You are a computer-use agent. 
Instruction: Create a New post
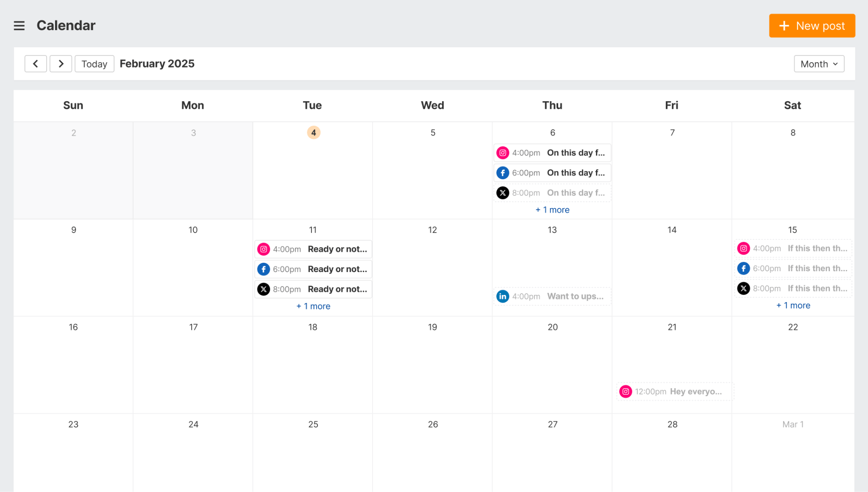coord(812,25)
